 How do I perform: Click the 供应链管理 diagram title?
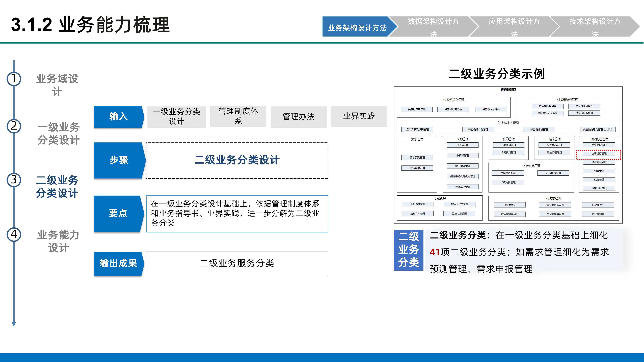tap(508, 90)
